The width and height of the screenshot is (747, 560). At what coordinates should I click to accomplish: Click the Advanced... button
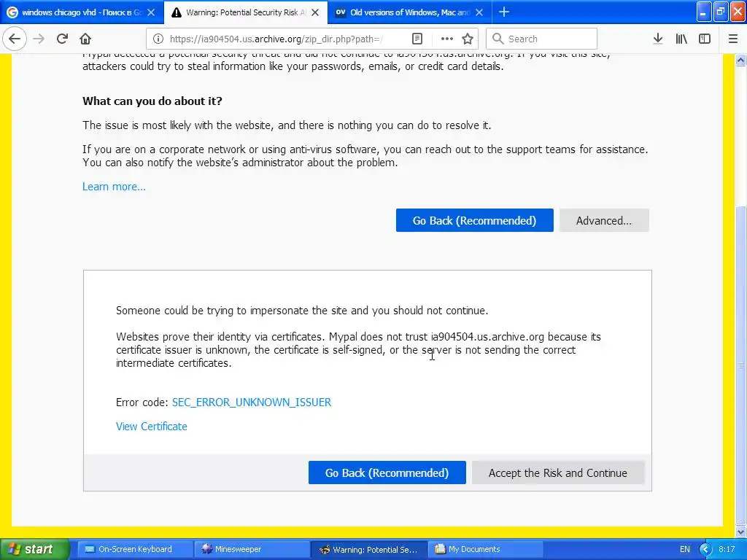(x=604, y=220)
